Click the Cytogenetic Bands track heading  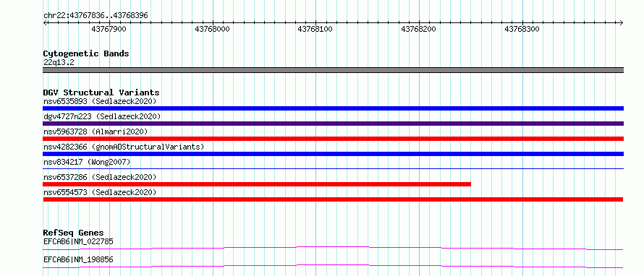pos(86,53)
